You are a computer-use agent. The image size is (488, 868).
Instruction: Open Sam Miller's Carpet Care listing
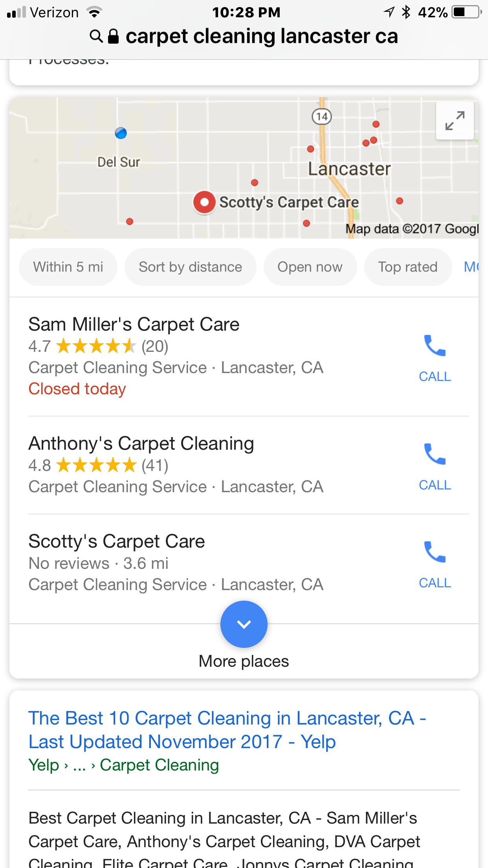tap(134, 325)
